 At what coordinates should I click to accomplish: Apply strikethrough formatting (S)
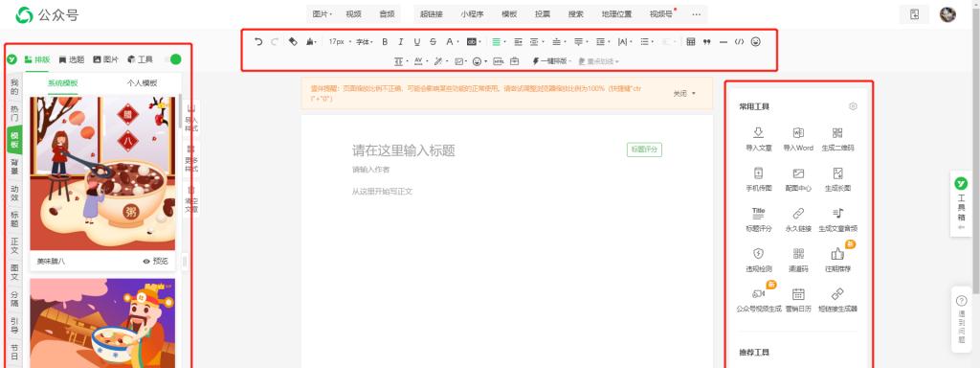pyautogui.click(x=434, y=42)
